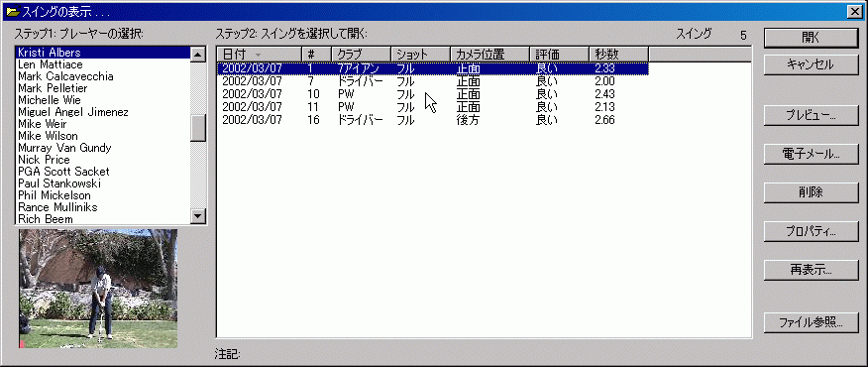Click player list scroll down arrow

coord(197,215)
